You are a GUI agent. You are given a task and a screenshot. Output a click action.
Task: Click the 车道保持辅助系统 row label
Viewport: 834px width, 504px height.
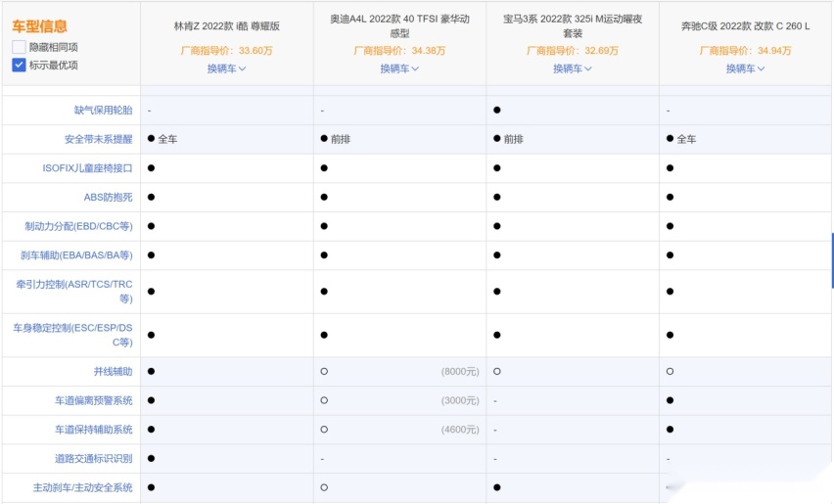point(94,430)
